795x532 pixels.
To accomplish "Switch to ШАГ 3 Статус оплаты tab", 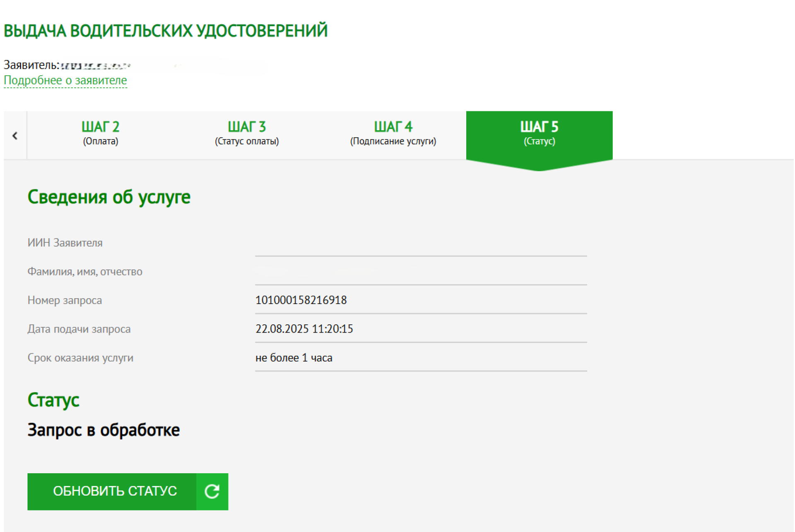I will pyautogui.click(x=246, y=133).
